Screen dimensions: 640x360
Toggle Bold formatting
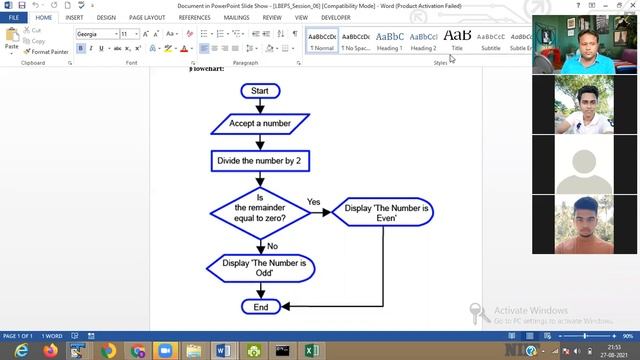click(x=80, y=49)
